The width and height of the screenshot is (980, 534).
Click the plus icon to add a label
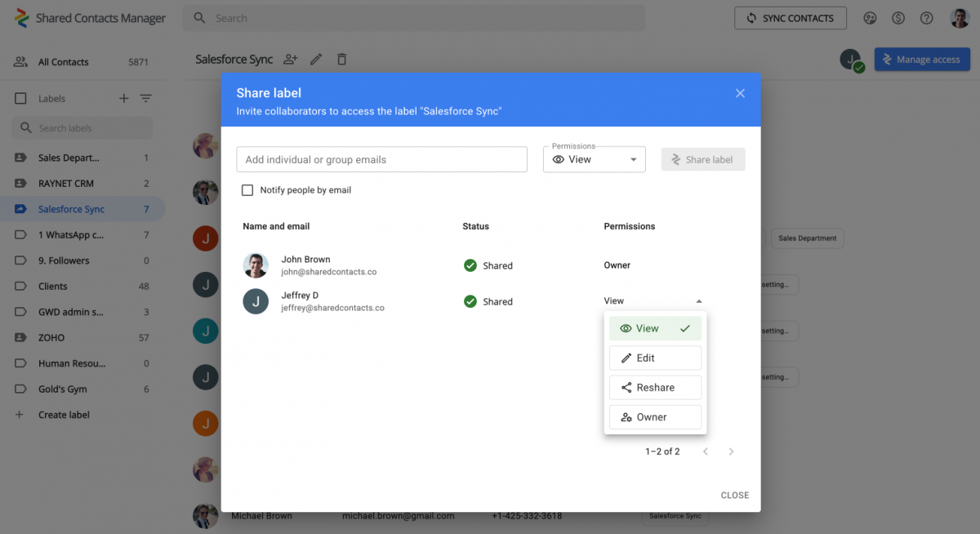[x=124, y=98]
